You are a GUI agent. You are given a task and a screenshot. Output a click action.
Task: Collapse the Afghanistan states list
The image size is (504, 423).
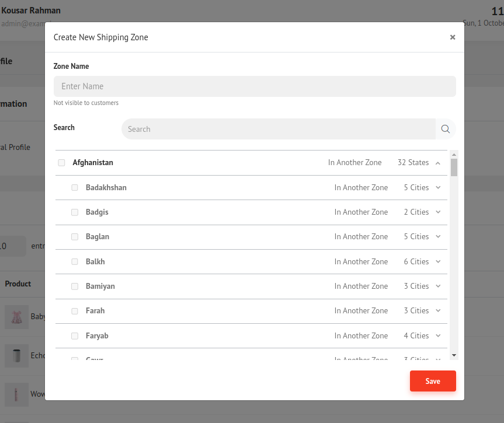[438, 163]
